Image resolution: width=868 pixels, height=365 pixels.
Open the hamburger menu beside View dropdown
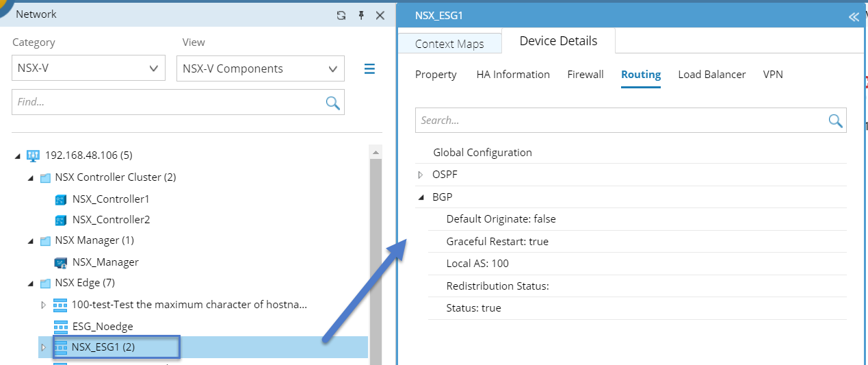(369, 68)
